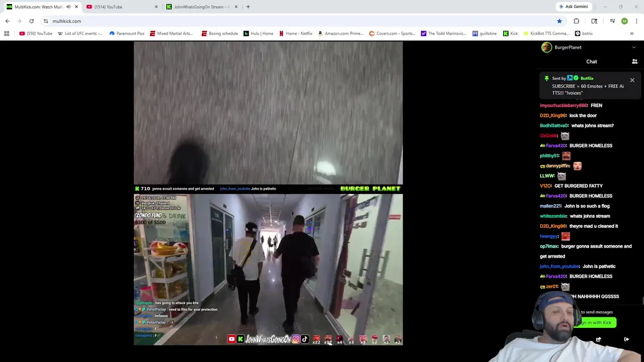644x362 pixels.
Task: Close the MultiKick browser tab
Action: pos(76,7)
